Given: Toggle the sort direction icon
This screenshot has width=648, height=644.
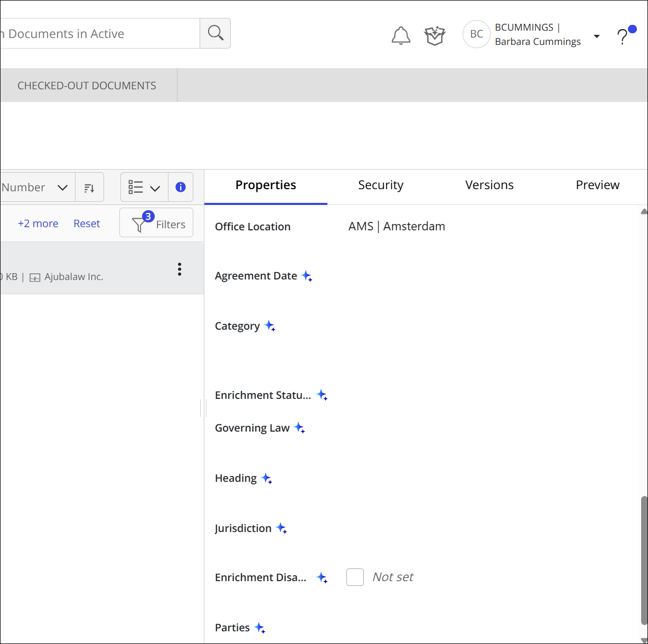Looking at the screenshot, I should click(89, 188).
